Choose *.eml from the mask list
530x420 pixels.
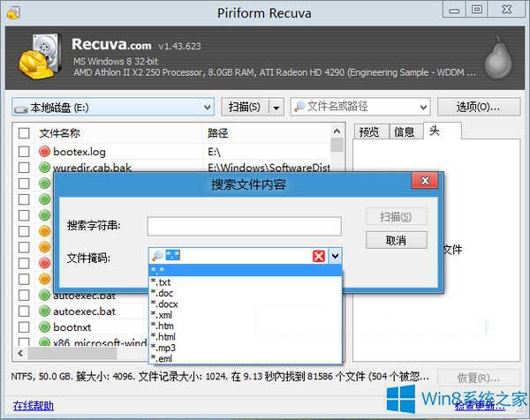click(x=246, y=358)
